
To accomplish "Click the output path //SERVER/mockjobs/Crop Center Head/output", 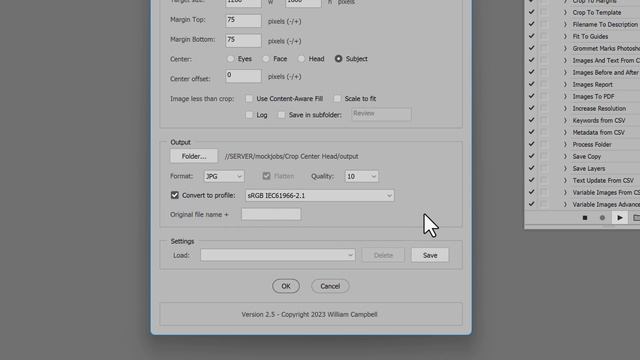I will tap(291, 156).
